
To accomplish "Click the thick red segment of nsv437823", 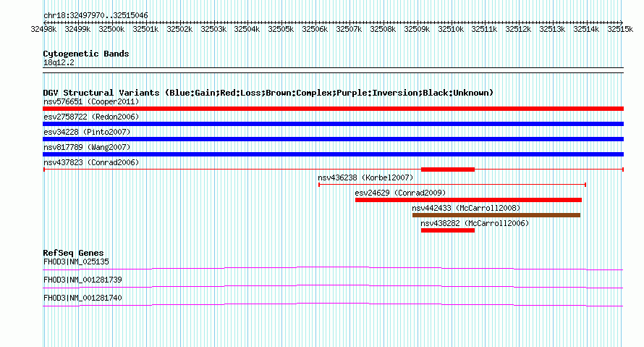I will (448, 170).
